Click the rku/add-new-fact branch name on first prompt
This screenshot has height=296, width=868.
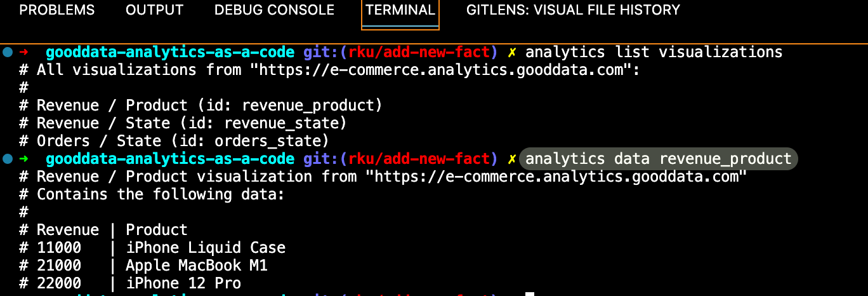(419, 52)
